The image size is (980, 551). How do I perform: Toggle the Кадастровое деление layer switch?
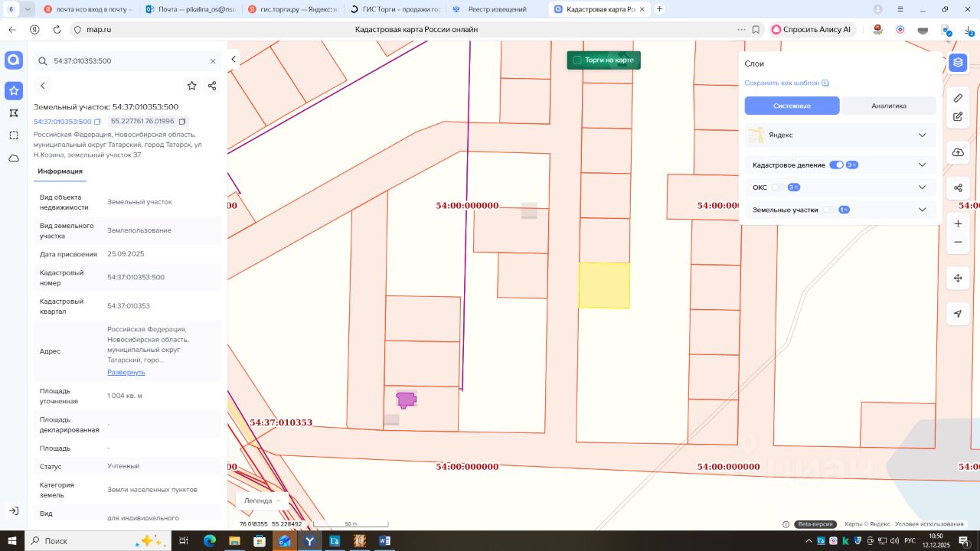836,165
